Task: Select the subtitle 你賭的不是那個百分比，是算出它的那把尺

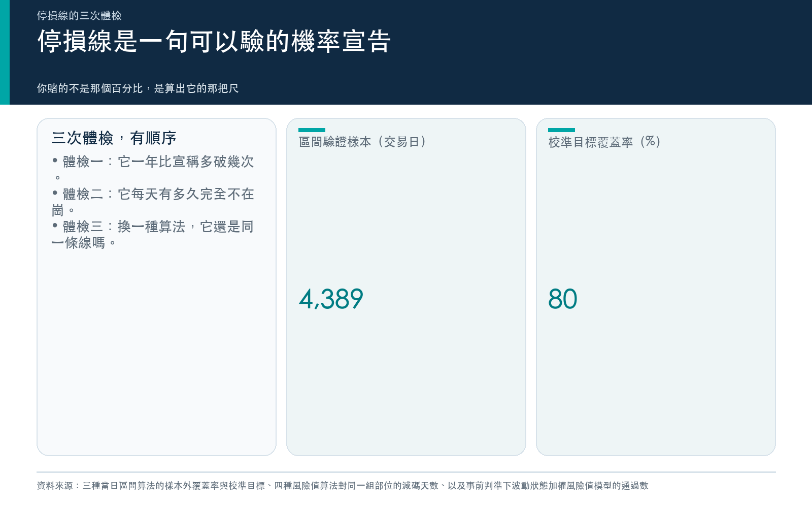Action: coord(138,88)
